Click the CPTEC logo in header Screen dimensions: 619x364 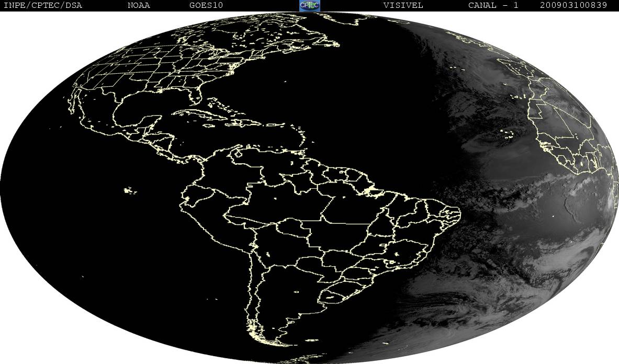click(310, 5)
